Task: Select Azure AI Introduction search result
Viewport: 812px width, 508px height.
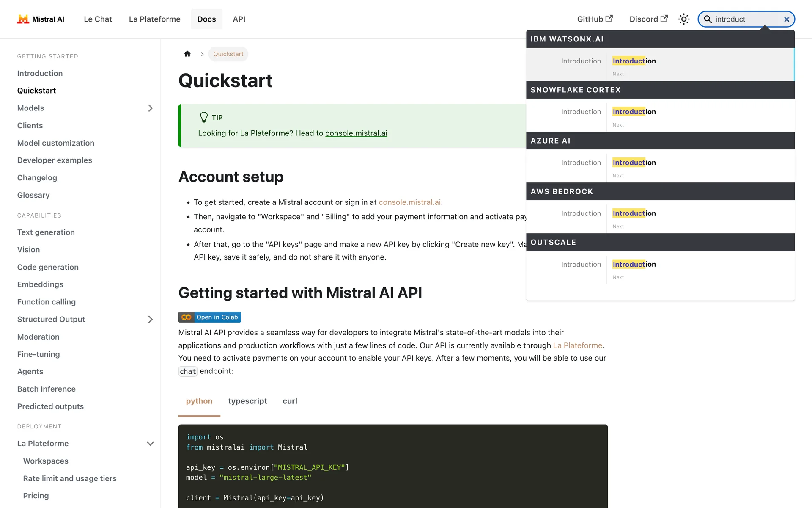Action: pyautogui.click(x=634, y=163)
